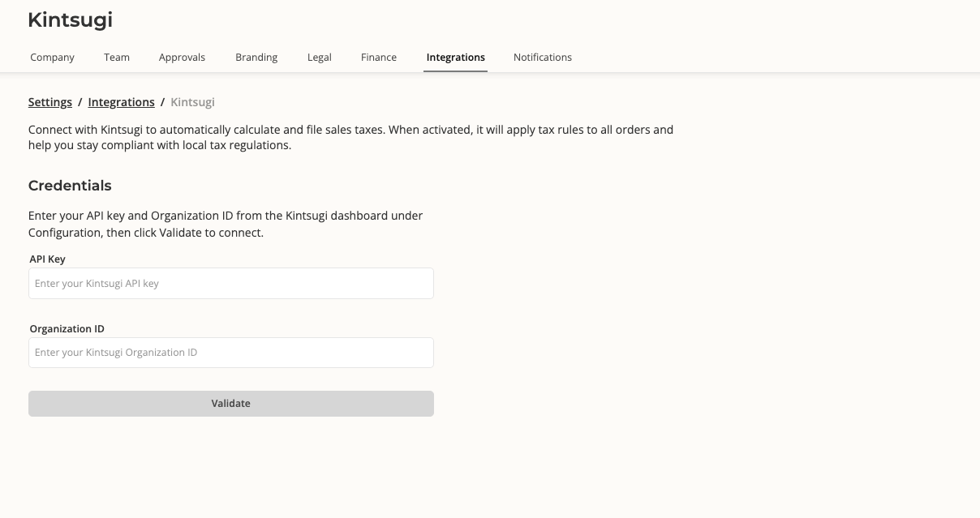Focus the Organization ID input field
The width and height of the screenshot is (980, 518).
[x=231, y=353]
